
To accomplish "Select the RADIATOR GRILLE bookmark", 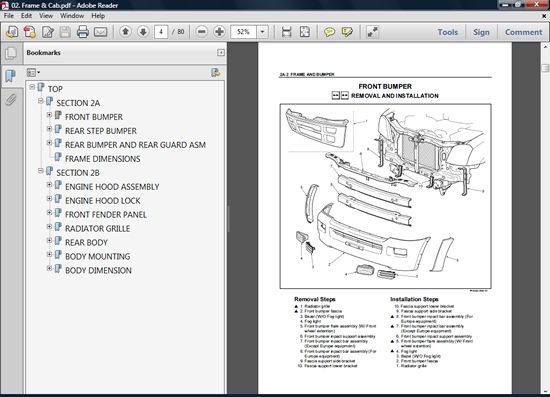I will tap(98, 229).
